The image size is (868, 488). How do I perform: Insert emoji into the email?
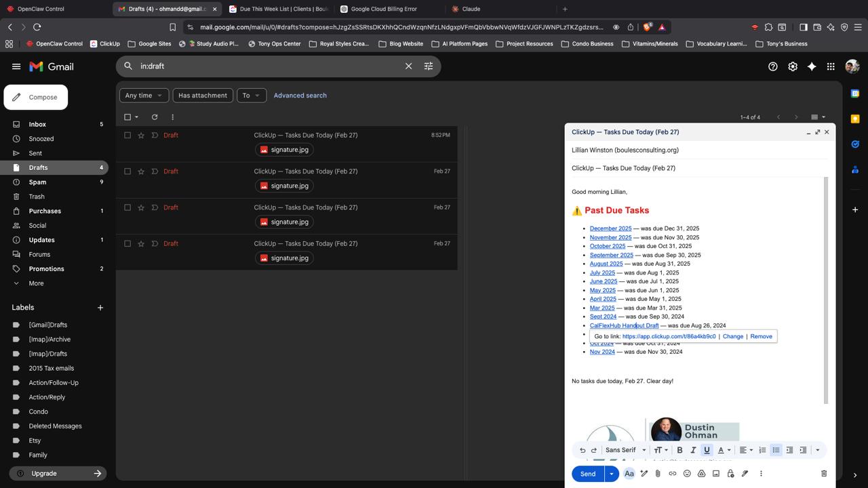pos(687,474)
